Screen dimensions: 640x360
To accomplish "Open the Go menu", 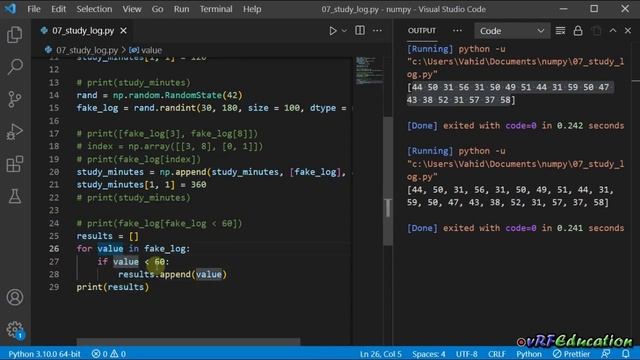I will point(157,9).
